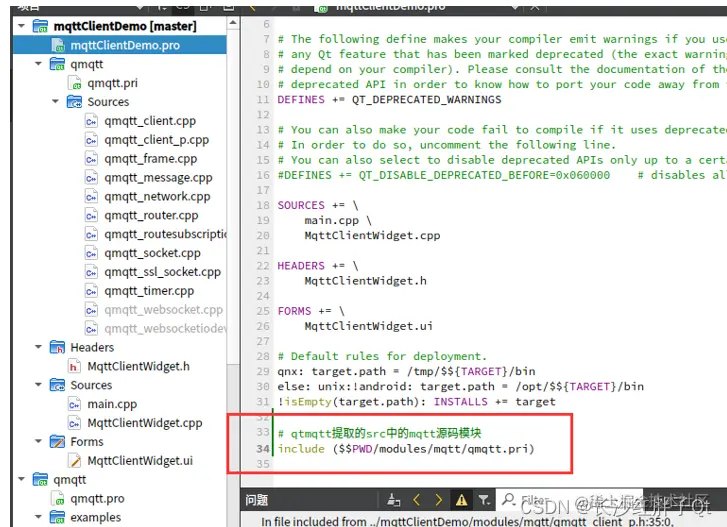The image size is (727, 527).
Task: Go to next issue arrow
Action: (x=438, y=500)
